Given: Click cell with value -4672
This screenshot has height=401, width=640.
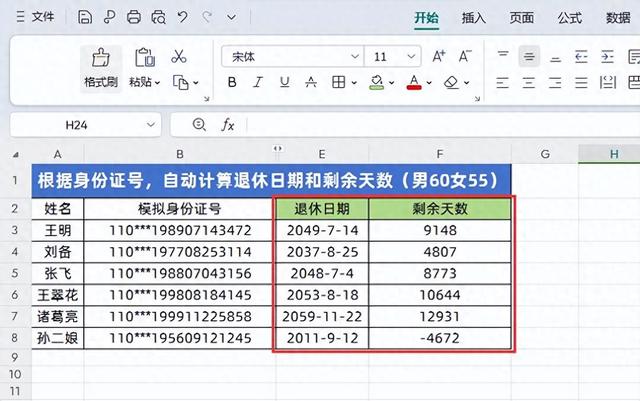Looking at the screenshot, I should 440,339.
